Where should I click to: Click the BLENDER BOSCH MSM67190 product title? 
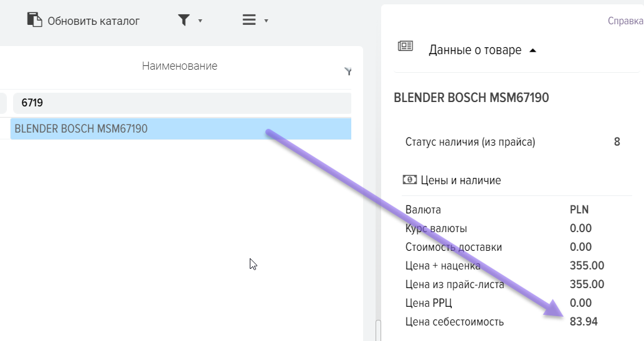tap(471, 98)
